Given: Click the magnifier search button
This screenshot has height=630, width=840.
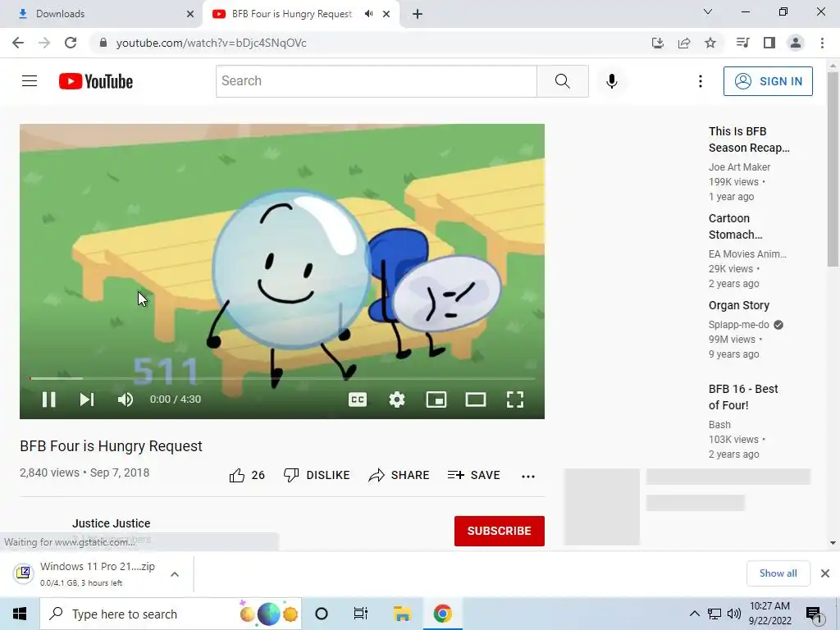Looking at the screenshot, I should 563,81.
